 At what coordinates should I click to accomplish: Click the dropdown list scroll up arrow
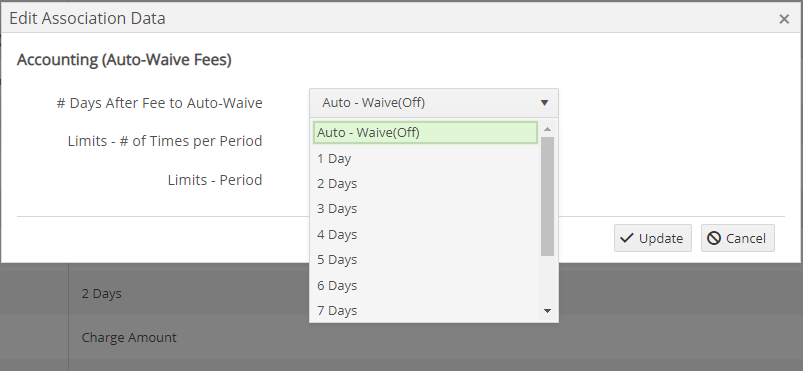[x=547, y=129]
